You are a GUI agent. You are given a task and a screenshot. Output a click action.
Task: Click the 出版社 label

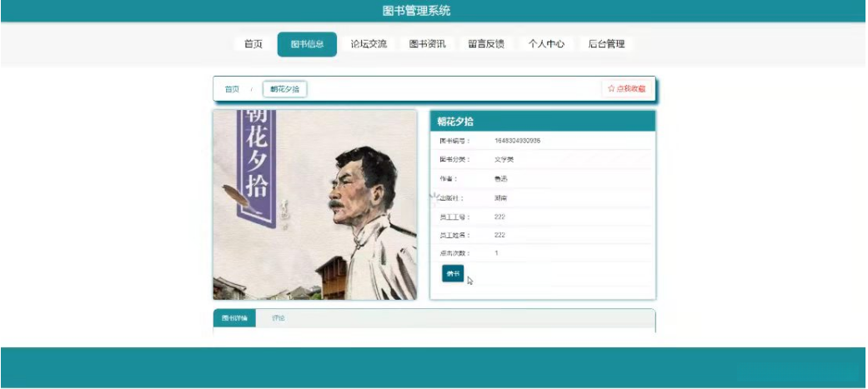[x=452, y=197]
